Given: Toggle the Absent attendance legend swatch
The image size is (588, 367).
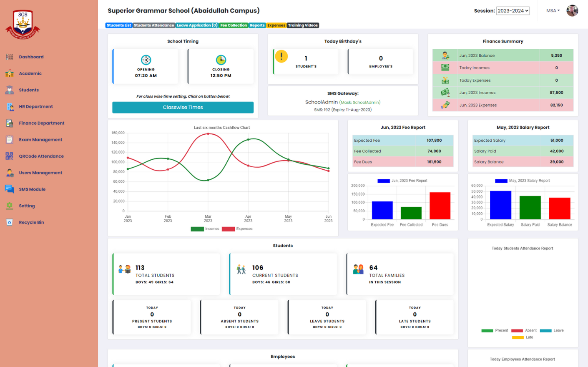Looking at the screenshot, I should [517, 331].
